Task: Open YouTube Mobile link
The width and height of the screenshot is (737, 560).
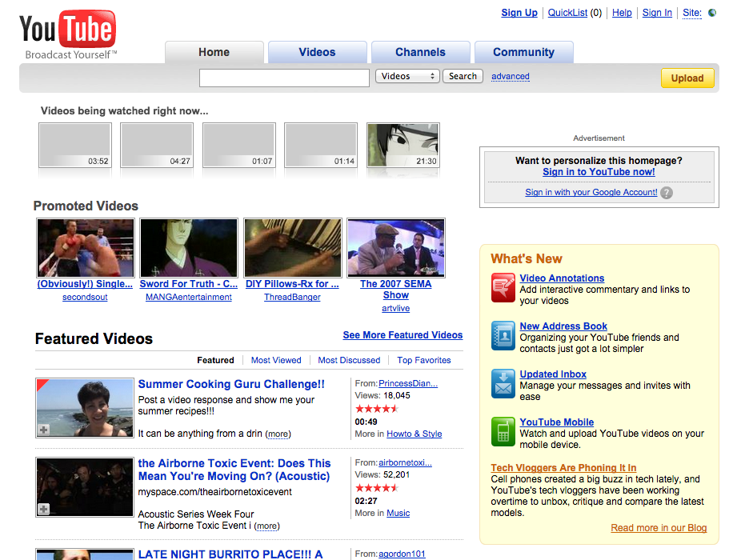Action: coord(556,422)
